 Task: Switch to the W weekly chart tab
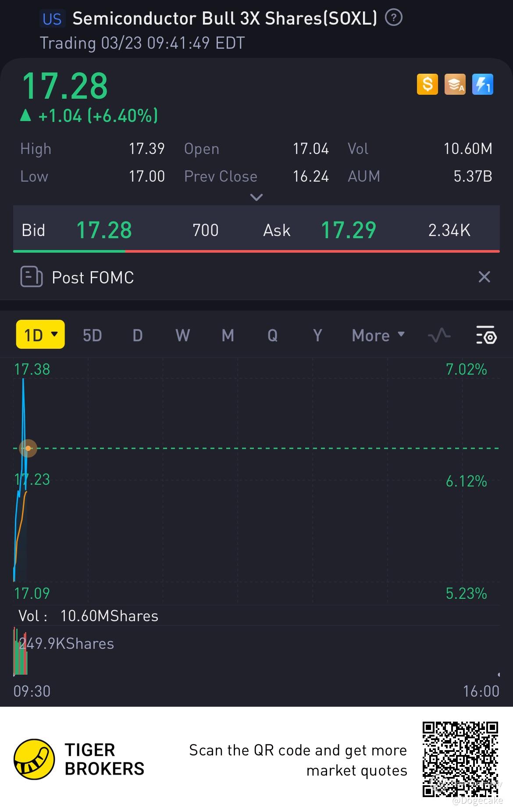[182, 336]
